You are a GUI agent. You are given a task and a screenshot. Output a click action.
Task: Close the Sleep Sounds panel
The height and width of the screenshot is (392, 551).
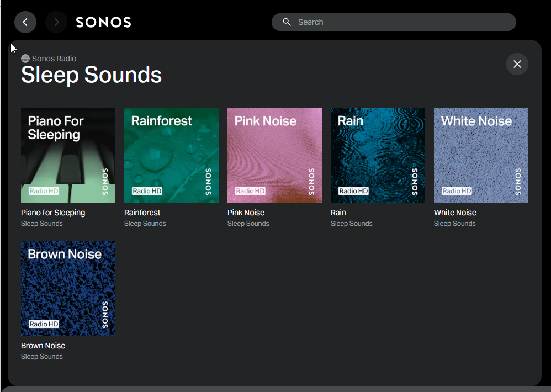[517, 64]
